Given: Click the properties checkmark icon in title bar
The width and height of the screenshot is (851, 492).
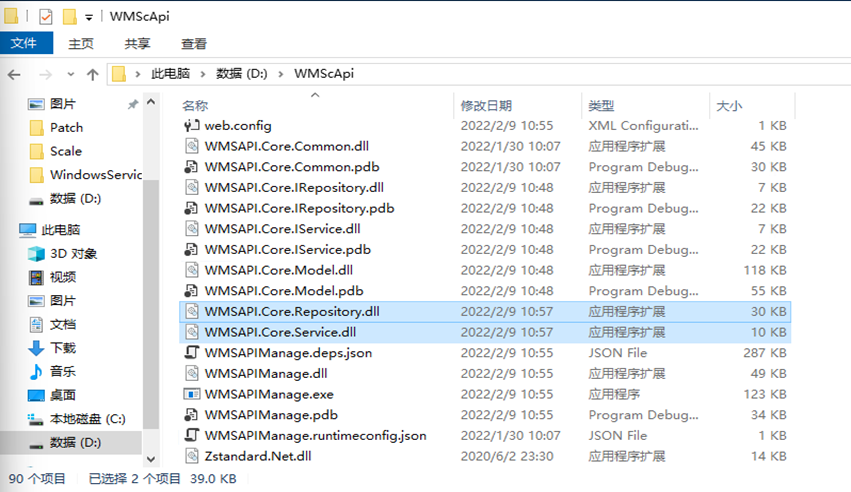Looking at the screenshot, I should 46,17.
